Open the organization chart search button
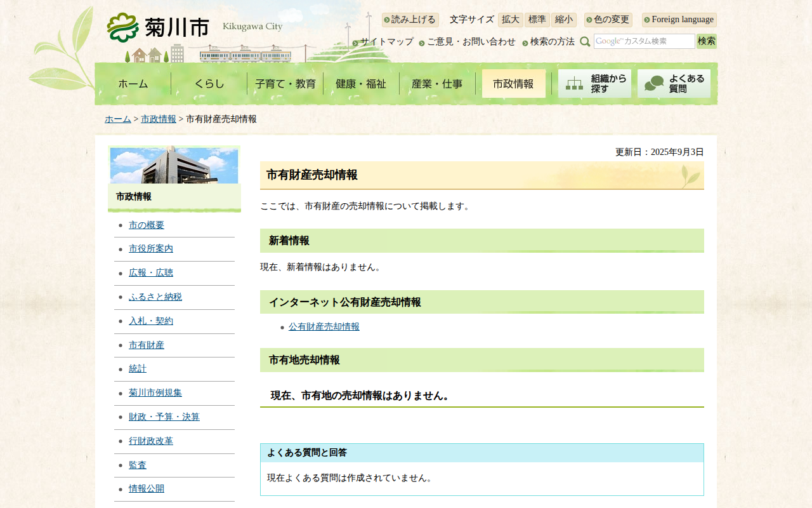The width and height of the screenshot is (812, 508). 594,83
